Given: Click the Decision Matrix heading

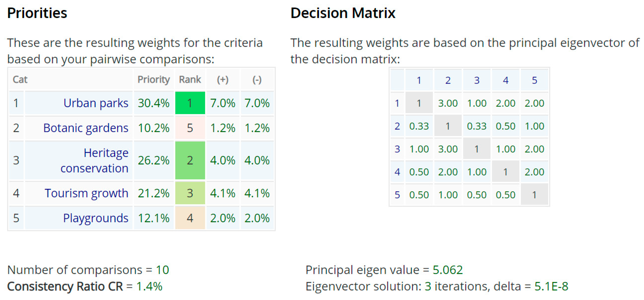Looking at the screenshot, I should coord(343,13).
